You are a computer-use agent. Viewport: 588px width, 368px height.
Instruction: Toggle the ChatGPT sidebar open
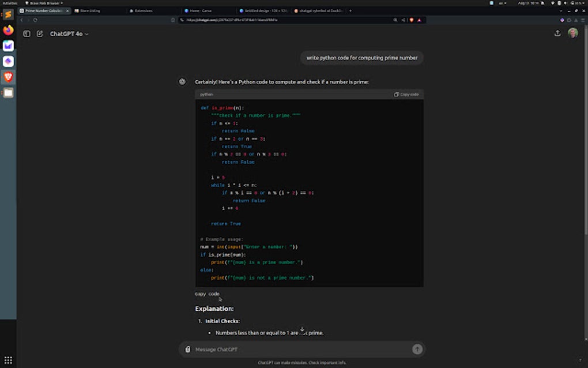click(x=27, y=33)
